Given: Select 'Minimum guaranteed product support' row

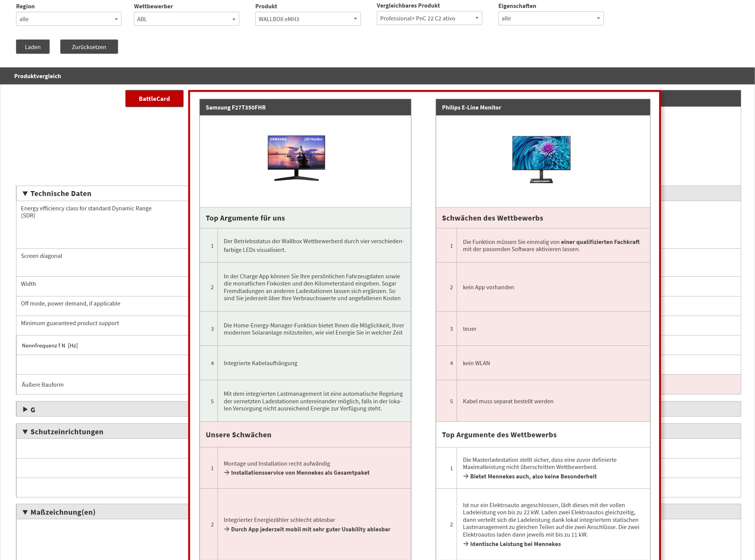Looking at the screenshot, I should (x=102, y=326).
